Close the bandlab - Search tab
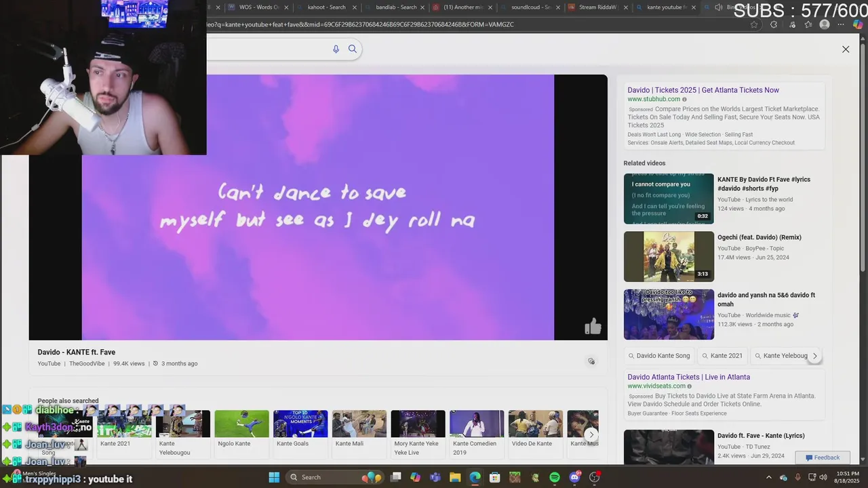Screen dimensions: 868x488 [423, 7]
